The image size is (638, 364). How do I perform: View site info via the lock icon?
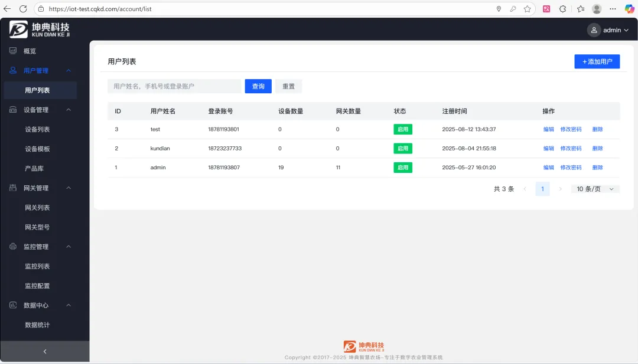(41, 8)
